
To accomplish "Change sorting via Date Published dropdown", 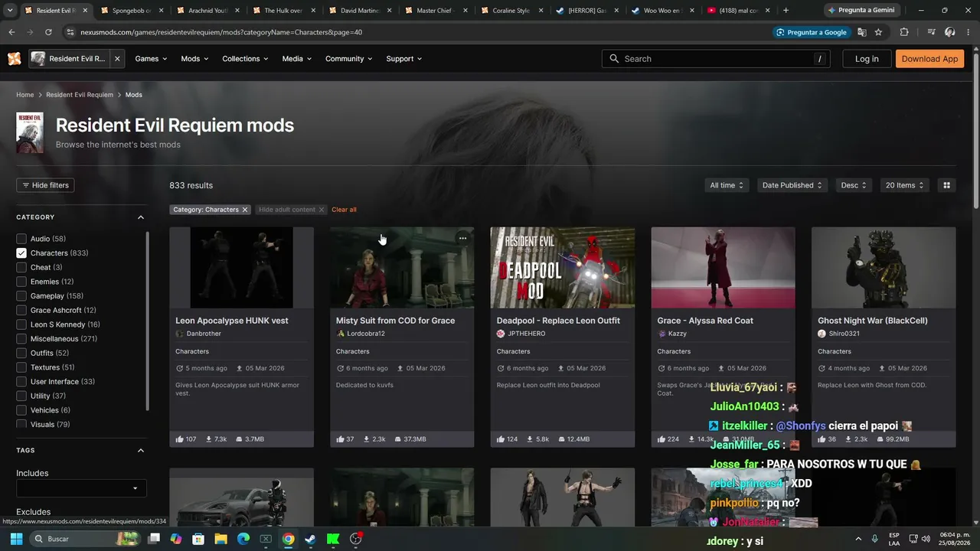I will [792, 185].
